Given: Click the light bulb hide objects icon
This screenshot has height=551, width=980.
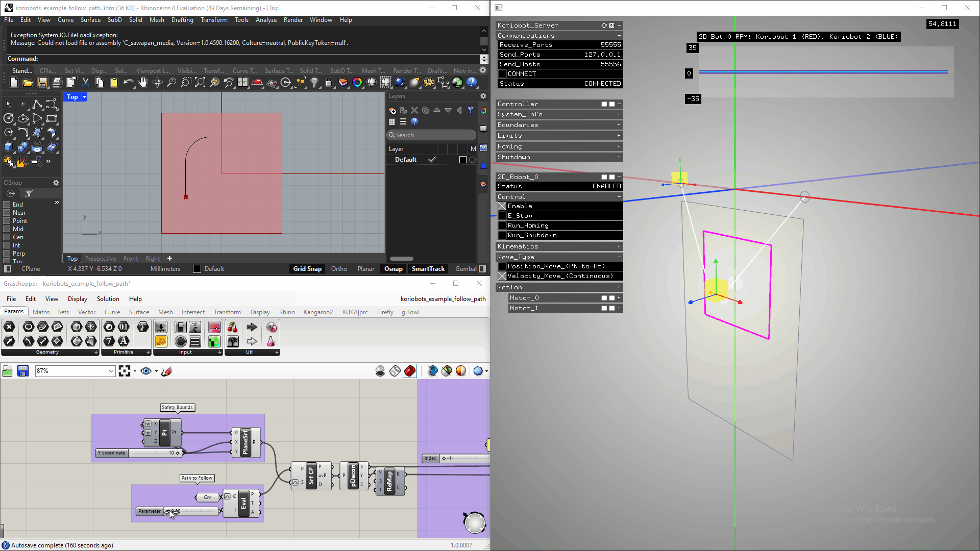Looking at the screenshot, I should pos(314,82).
